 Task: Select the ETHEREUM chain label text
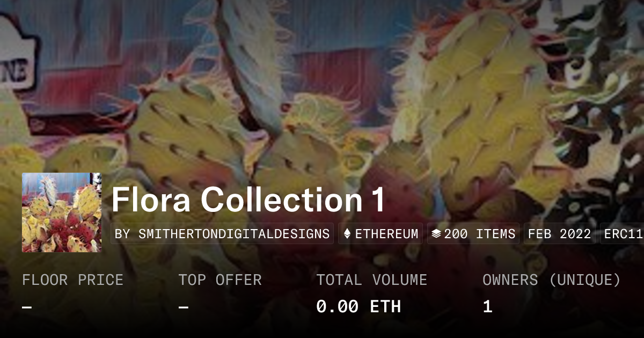point(386,234)
